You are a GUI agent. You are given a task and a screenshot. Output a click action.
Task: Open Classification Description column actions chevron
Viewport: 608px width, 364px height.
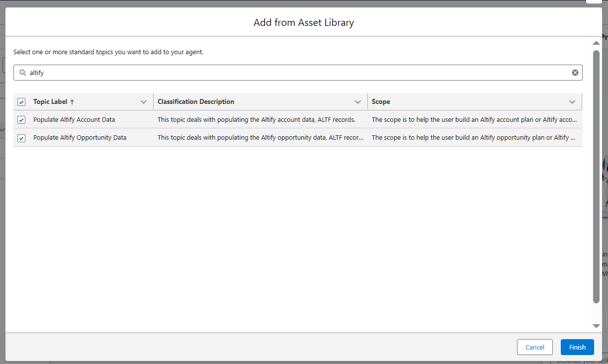357,102
